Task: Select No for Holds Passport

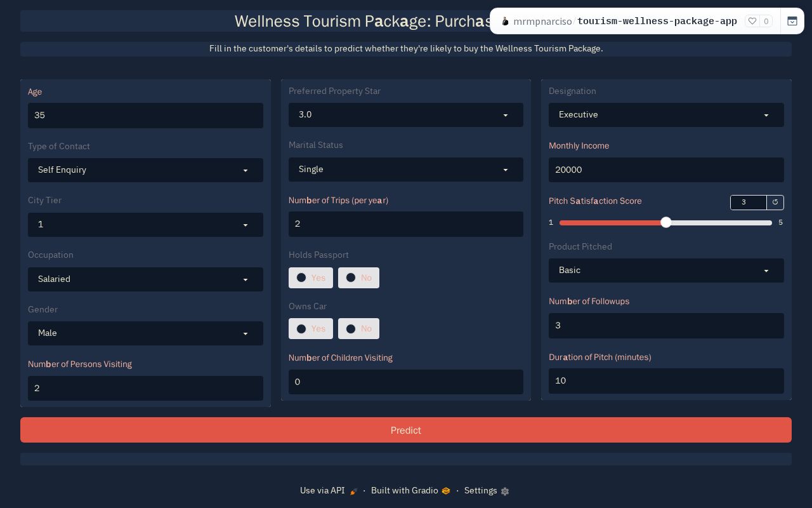Action: pos(358,277)
